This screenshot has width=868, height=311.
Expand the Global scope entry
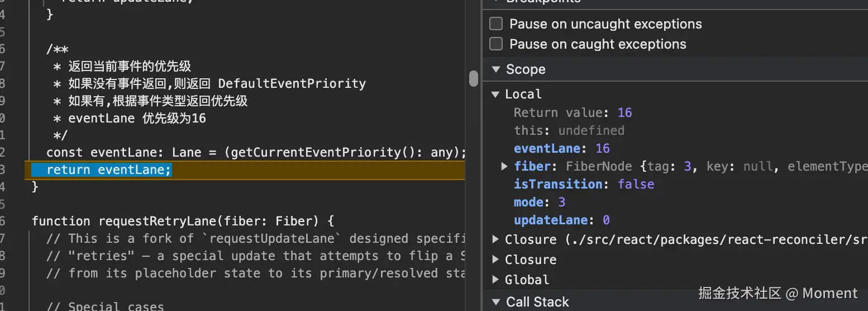pyautogui.click(x=495, y=280)
